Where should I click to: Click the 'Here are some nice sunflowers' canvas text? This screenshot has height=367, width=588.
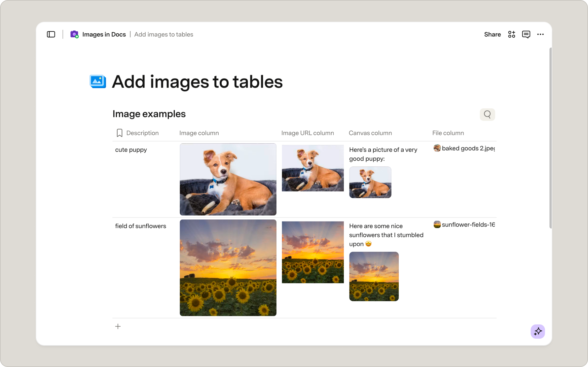386,235
